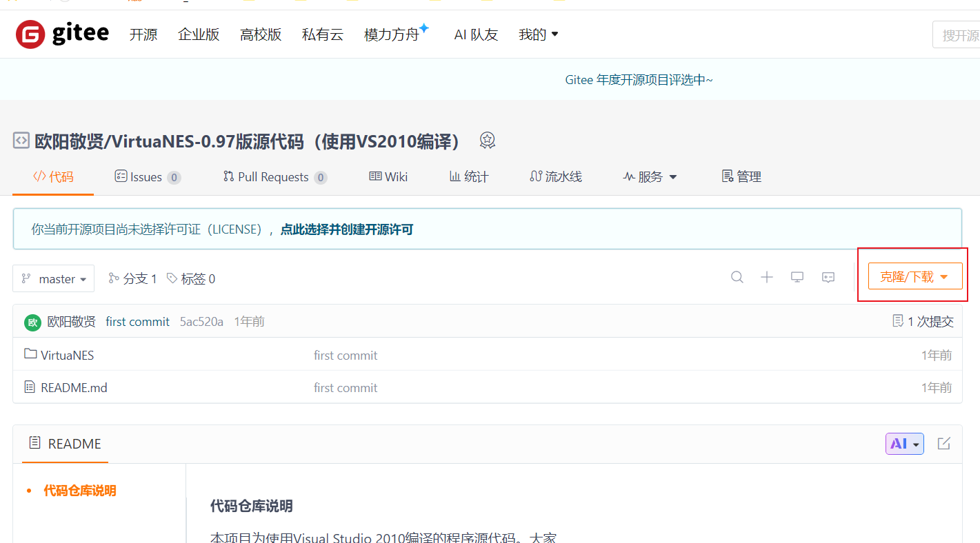The width and height of the screenshot is (980, 543).
Task: Click first commit message in README.md row
Action: pyautogui.click(x=346, y=387)
